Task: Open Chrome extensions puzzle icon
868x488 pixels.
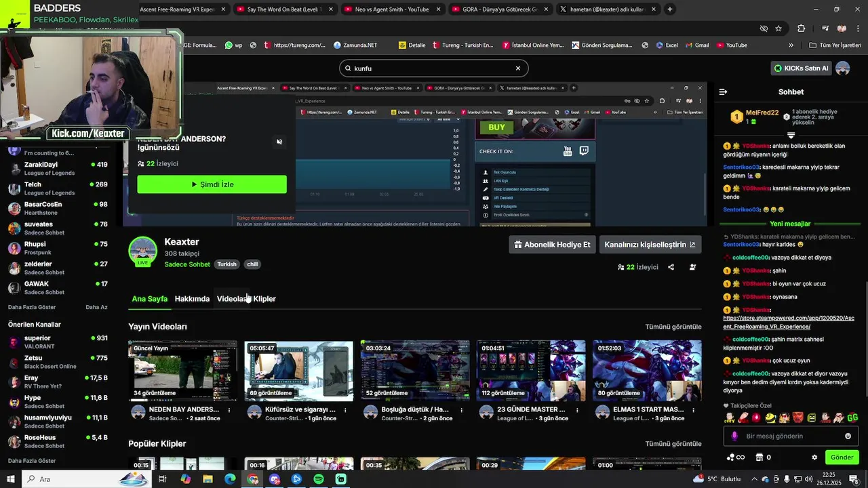Action: coord(801,28)
